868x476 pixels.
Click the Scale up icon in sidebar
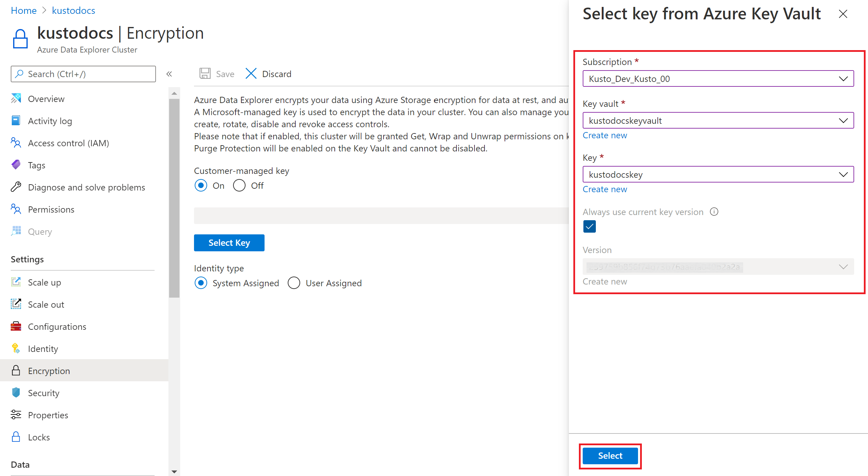pyautogui.click(x=16, y=282)
